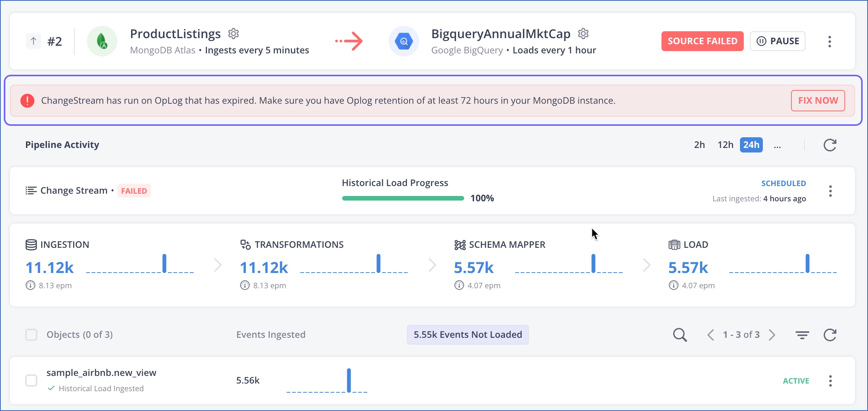Click the SCHEDULED status link
The image size is (868, 411).
783,183
